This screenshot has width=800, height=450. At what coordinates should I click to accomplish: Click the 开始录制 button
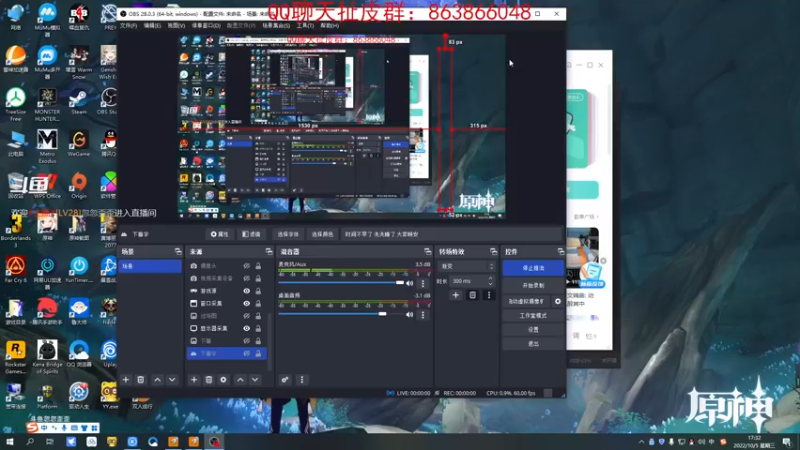pyautogui.click(x=533, y=286)
